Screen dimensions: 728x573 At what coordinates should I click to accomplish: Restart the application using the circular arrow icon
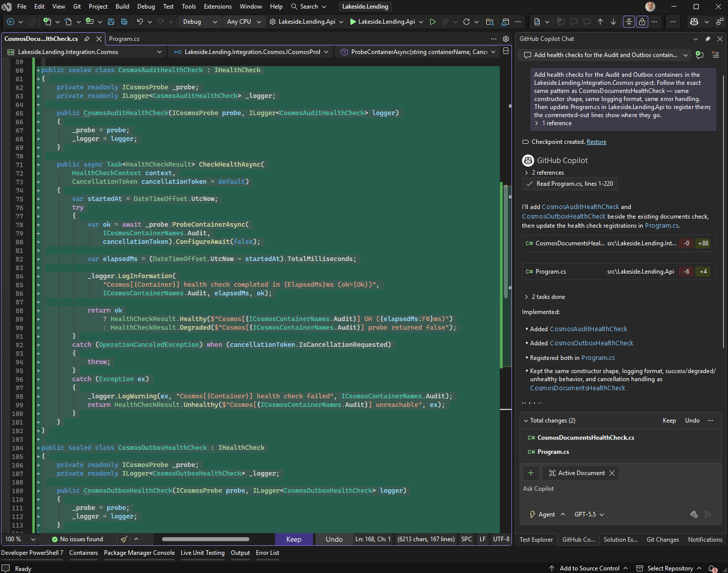coord(466,22)
